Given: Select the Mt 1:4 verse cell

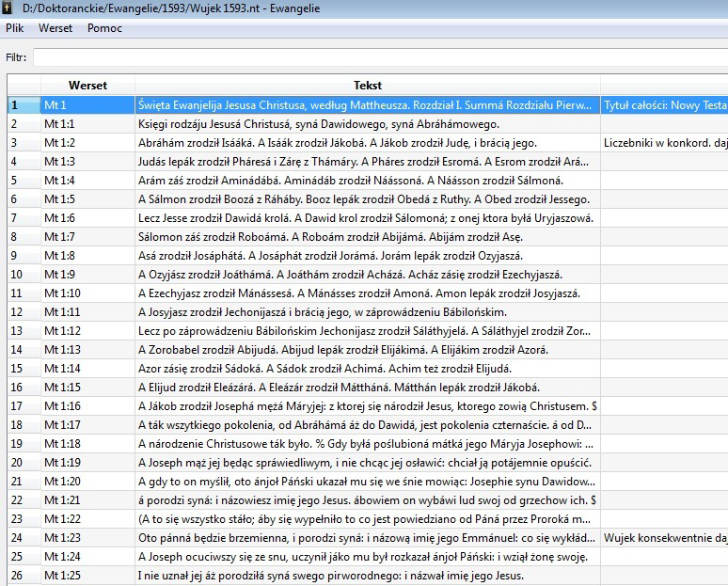Looking at the screenshot, I should coord(87,181).
